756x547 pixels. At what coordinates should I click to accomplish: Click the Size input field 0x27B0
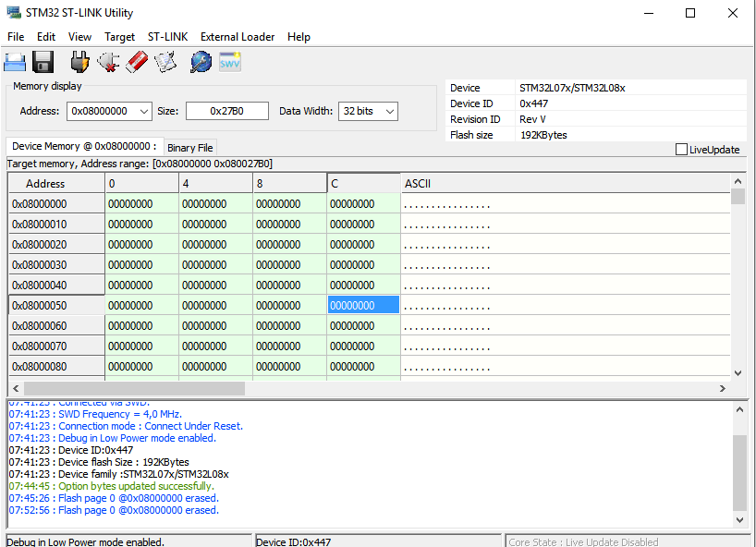click(x=227, y=111)
